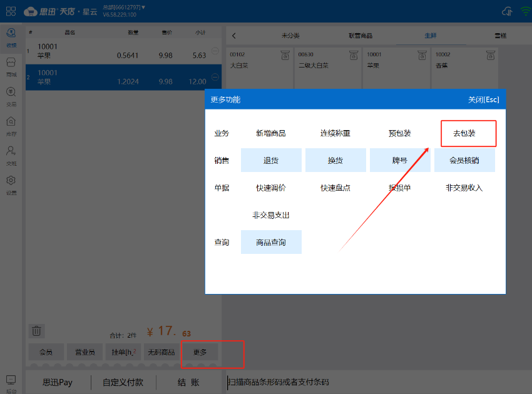This screenshot has height=394, width=532.
Task: Click the 换货 exchange button
Action: tap(335, 160)
